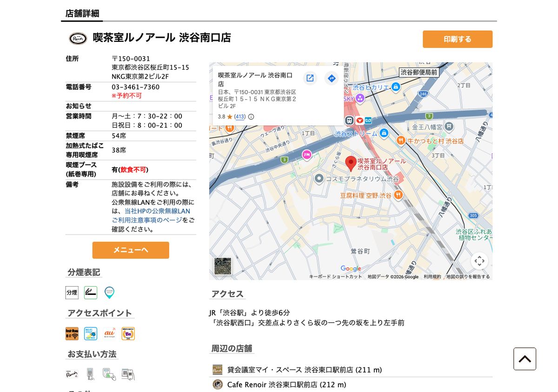Click the 豆腐料理 空野 渋谷 restaurant marker
The height and width of the screenshot is (392, 558).
(x=398, y=195)
